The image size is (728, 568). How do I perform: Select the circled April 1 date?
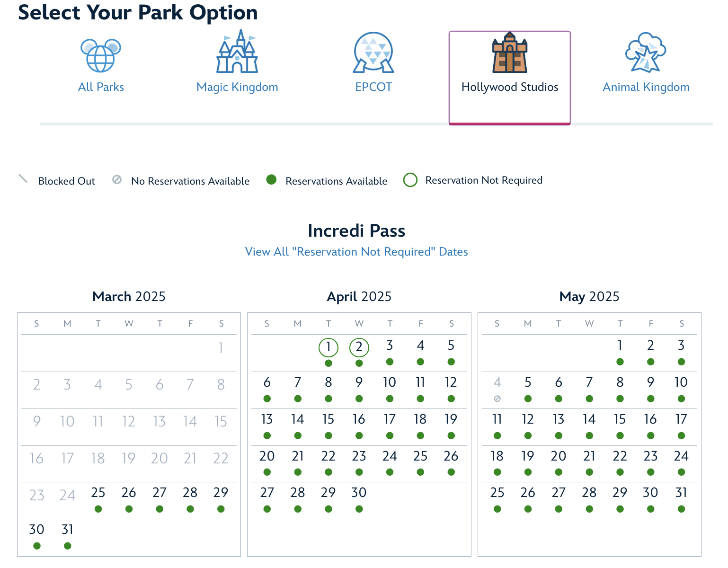click(328, 347)
